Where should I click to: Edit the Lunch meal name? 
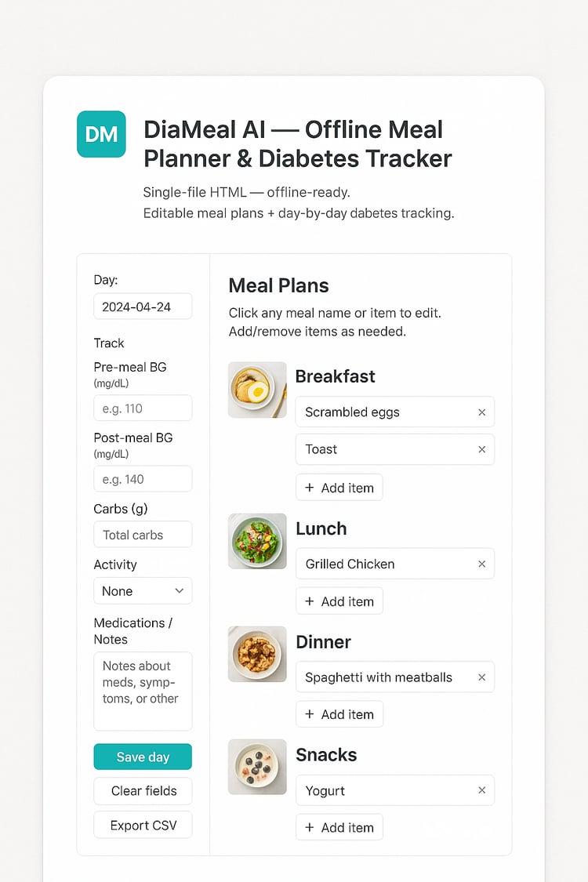321,528
